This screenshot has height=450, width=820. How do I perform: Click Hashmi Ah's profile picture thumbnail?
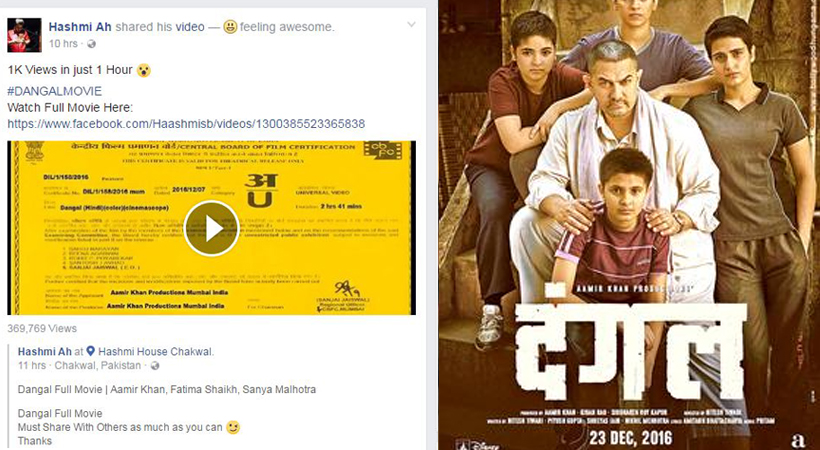coord(24,35)
